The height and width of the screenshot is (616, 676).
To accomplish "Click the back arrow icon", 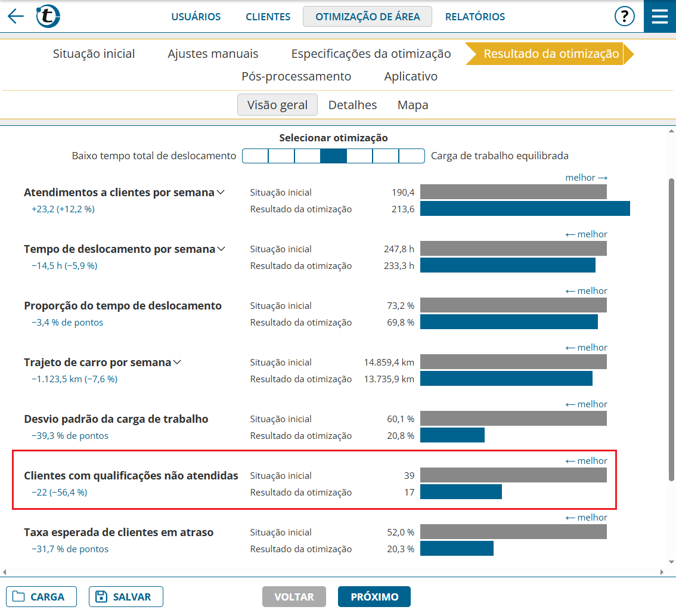I will point(15,16).
